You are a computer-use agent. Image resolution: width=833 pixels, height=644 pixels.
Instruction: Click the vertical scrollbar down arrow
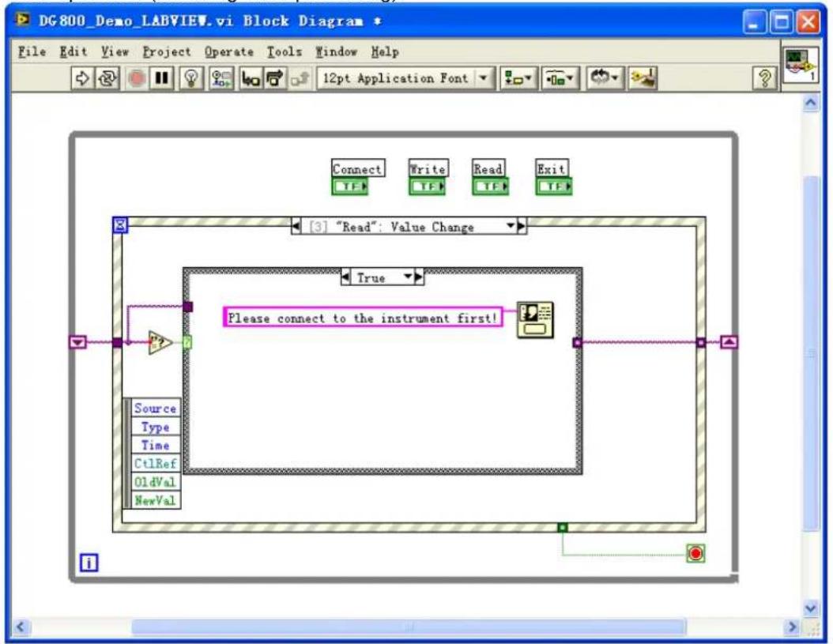click(x=811, y=608)
